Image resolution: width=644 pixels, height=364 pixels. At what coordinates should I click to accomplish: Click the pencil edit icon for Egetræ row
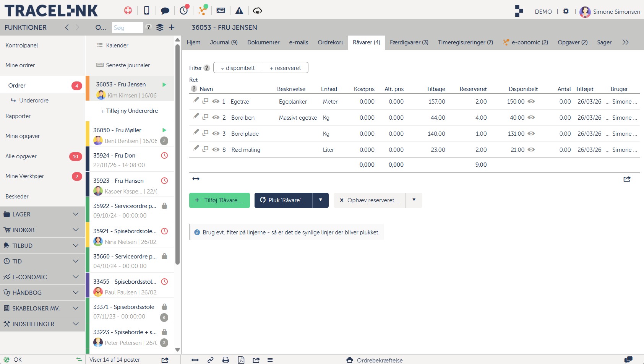pos(196,100)
